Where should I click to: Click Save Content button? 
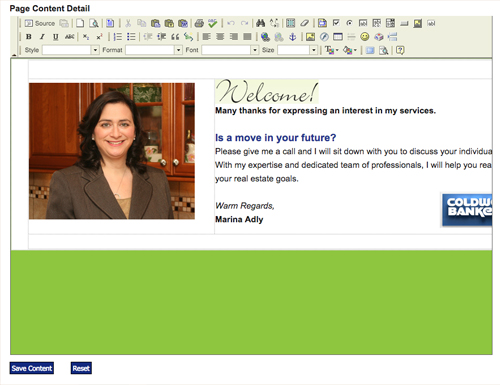click(32, 368)
